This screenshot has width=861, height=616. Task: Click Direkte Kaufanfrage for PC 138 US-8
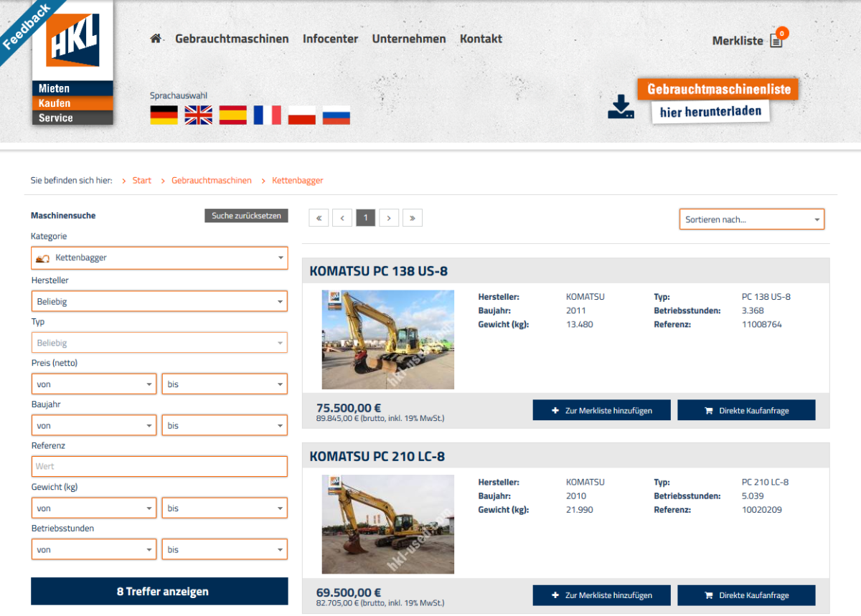[746, 410]
